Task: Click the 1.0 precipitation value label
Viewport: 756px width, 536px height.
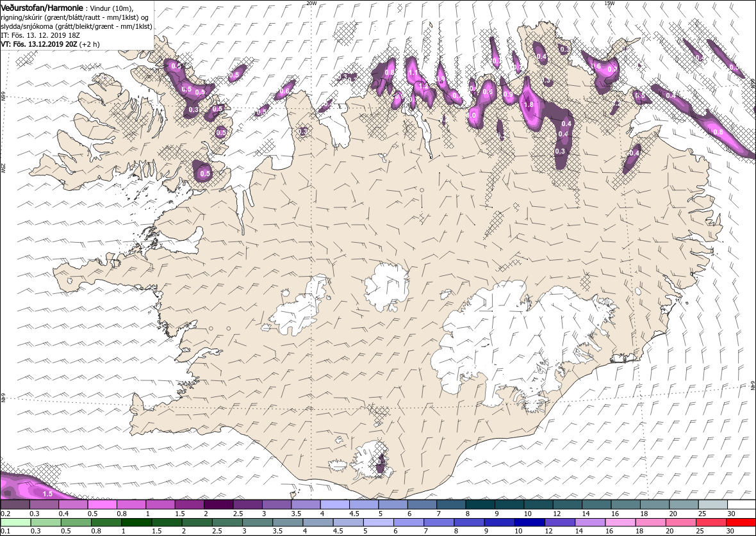Action: tap(473, 116)
